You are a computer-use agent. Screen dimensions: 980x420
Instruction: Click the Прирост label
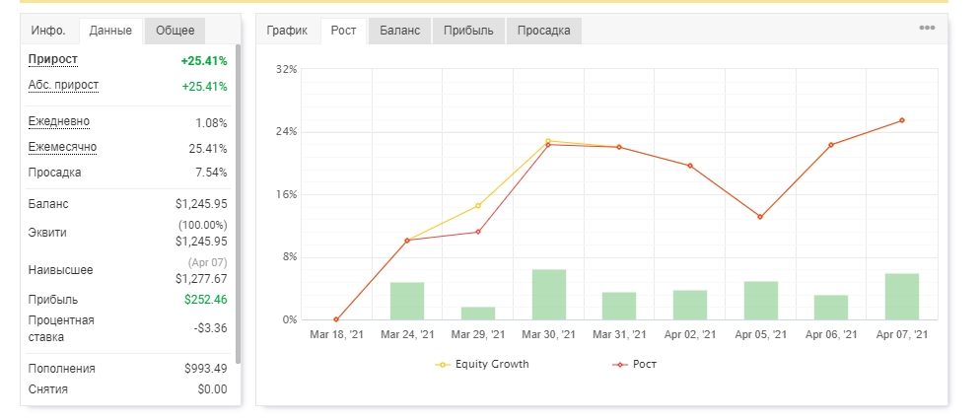click(53, 60)
